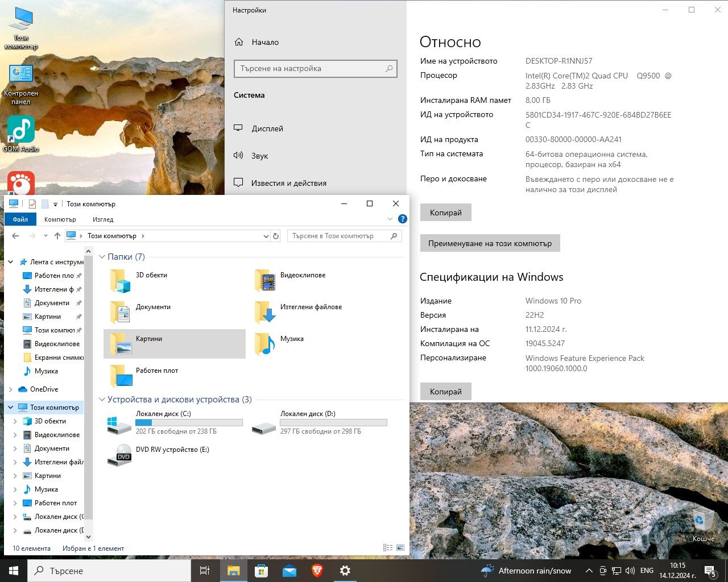728x582 pixels.
Task: Click the refresh button beside address bar
Action: 276,236
